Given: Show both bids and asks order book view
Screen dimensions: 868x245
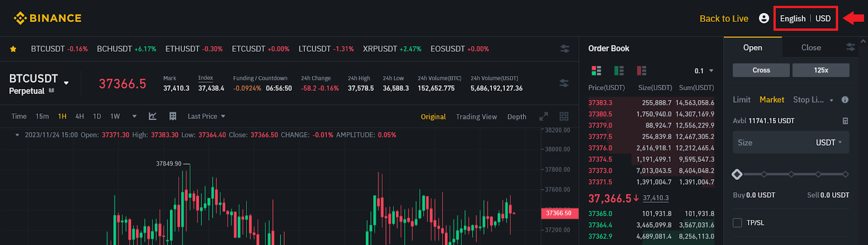Looking at the screenshot, I should point(596,71).
